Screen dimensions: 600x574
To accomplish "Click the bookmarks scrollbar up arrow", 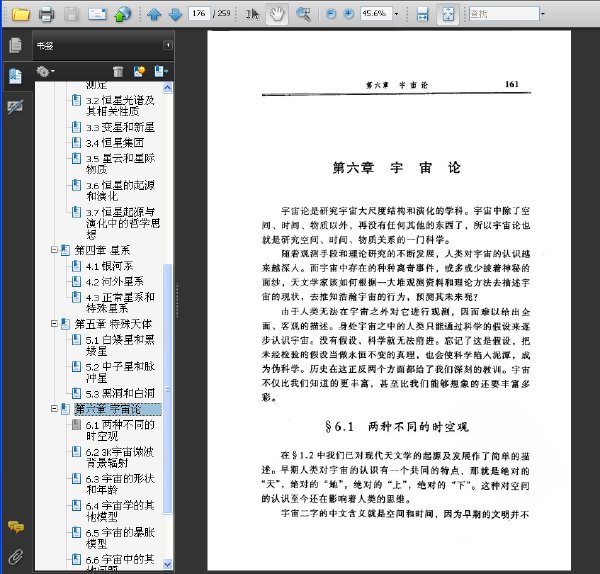I will coord(167,88).
